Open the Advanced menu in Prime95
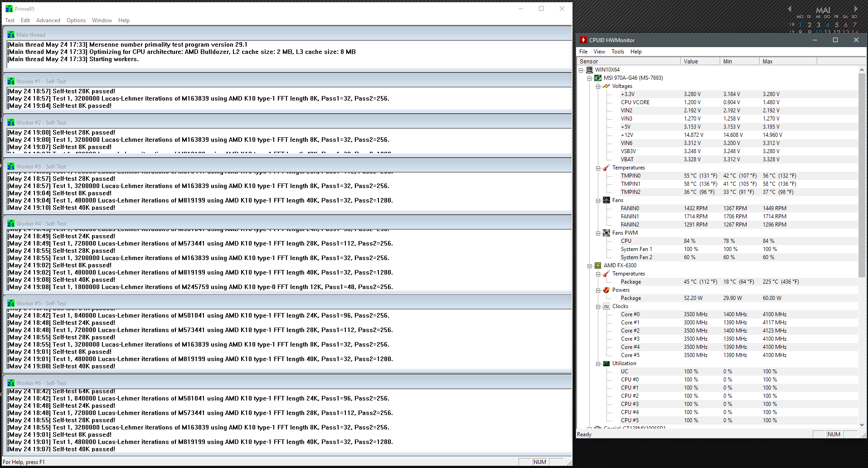Viewport: 868px width, 468px height. click(x=48, y=20)
